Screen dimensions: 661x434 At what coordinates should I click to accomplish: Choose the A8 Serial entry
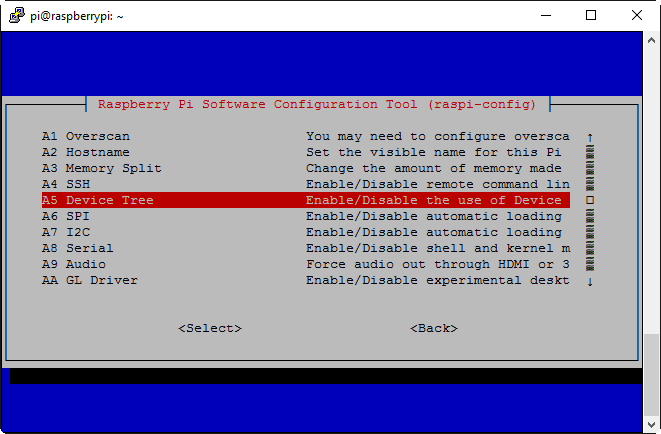tap(306, 248)
